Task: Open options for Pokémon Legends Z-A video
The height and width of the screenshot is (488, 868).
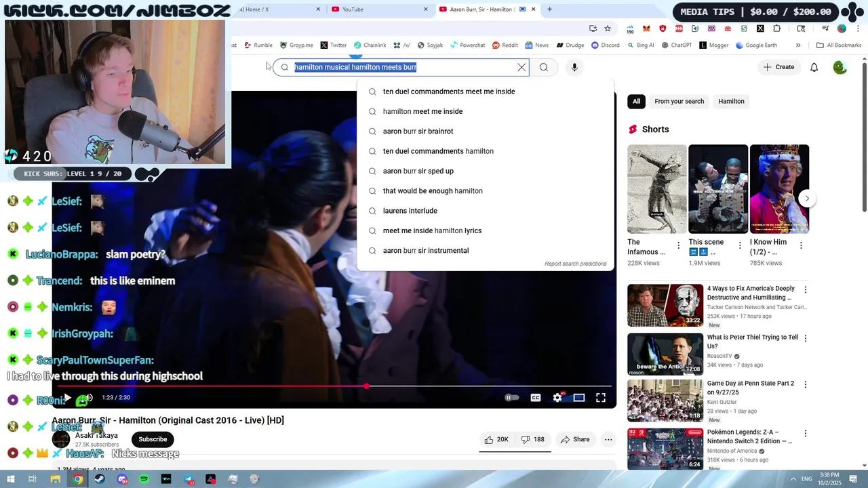Action: (x=806, y=433)
